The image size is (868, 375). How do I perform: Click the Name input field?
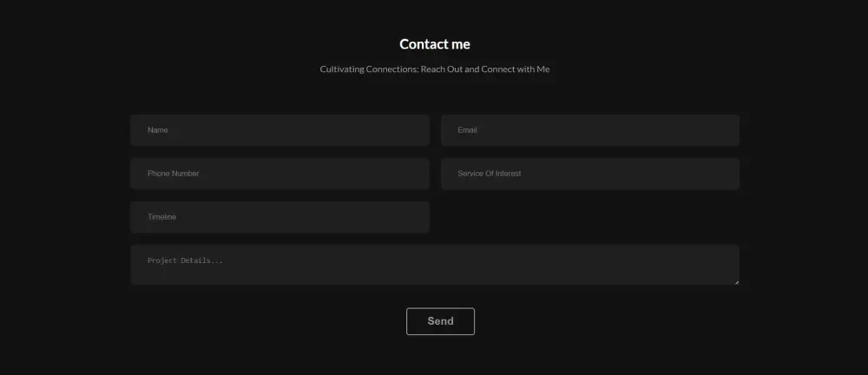point(279,130)
